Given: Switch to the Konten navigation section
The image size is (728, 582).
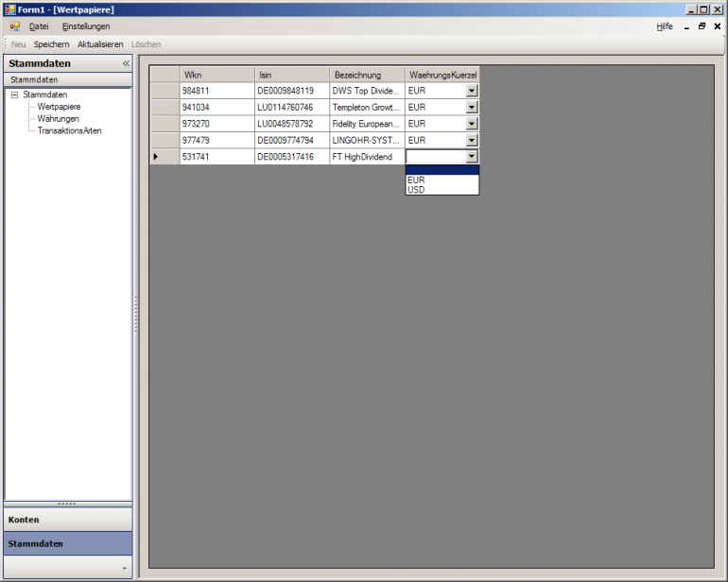Looking at the screenshot, I should 68,520.
